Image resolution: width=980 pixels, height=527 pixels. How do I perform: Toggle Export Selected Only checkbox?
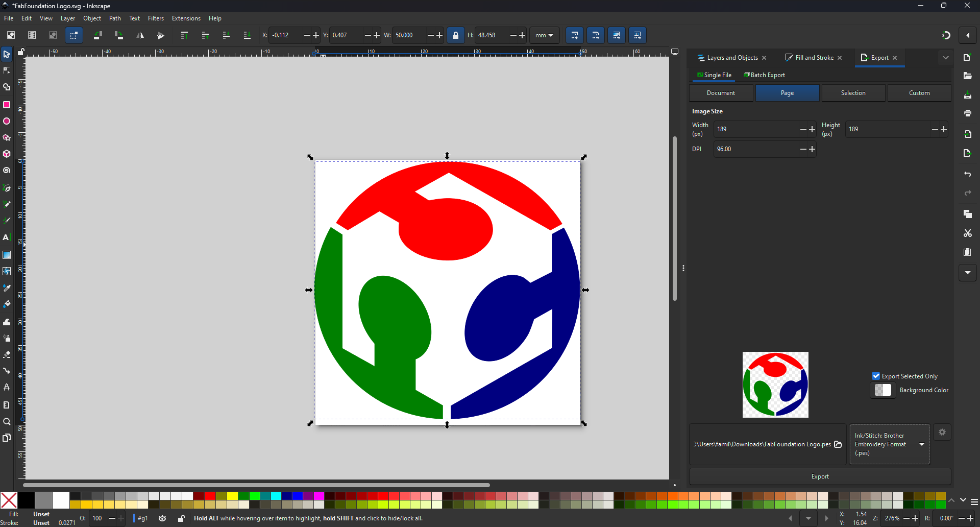tap(876, 376)
